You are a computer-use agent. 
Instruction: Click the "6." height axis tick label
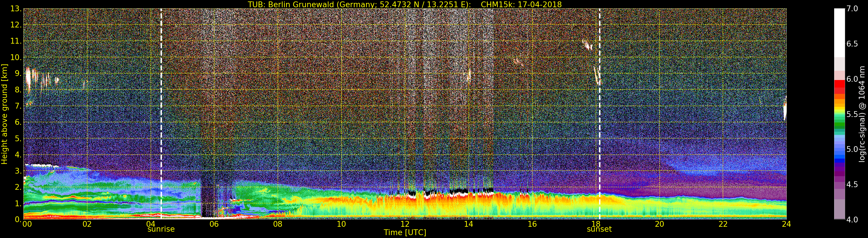tap(18, 122)
